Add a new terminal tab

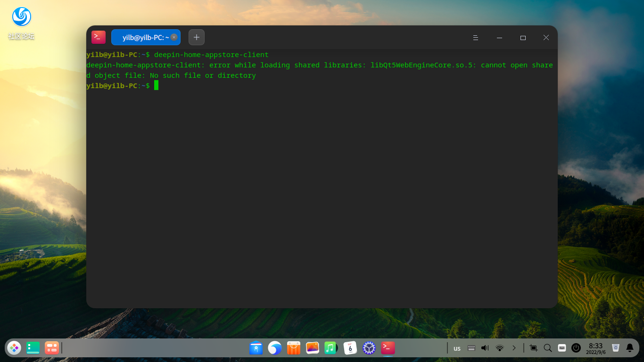(197, 37)
